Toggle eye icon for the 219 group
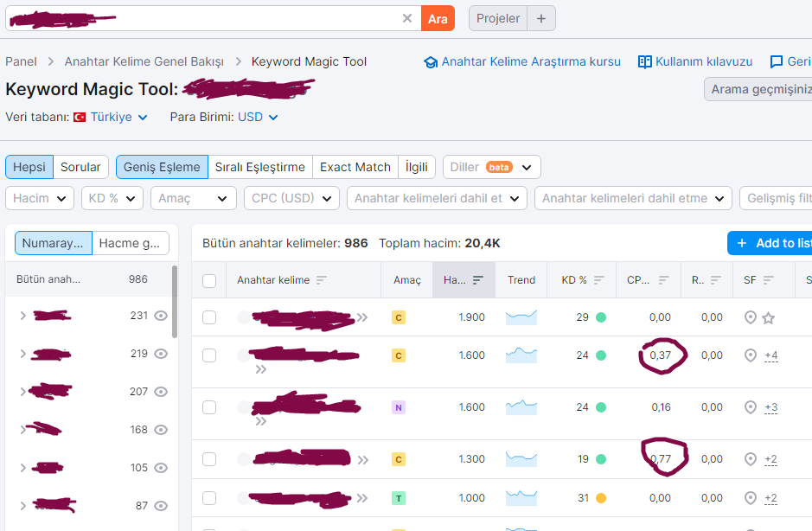 pos(161,354)
